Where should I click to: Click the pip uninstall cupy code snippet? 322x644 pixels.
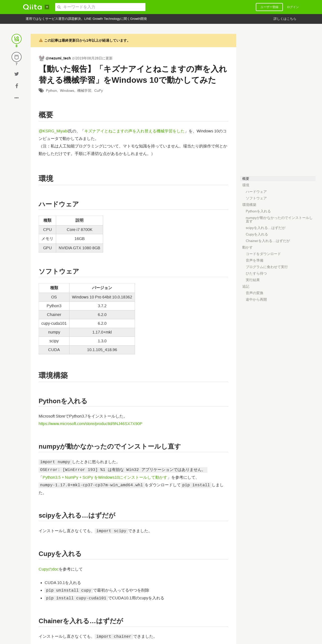point(69,590)
